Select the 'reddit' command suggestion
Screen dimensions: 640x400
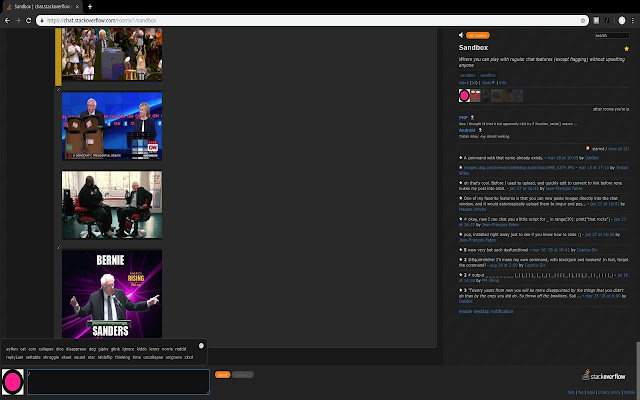(180, 349)
